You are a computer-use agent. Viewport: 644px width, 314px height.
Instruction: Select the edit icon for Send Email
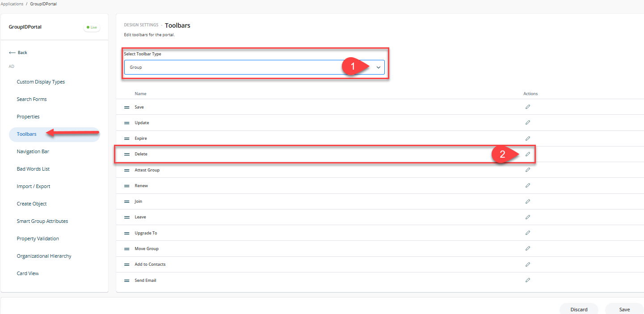528,280
